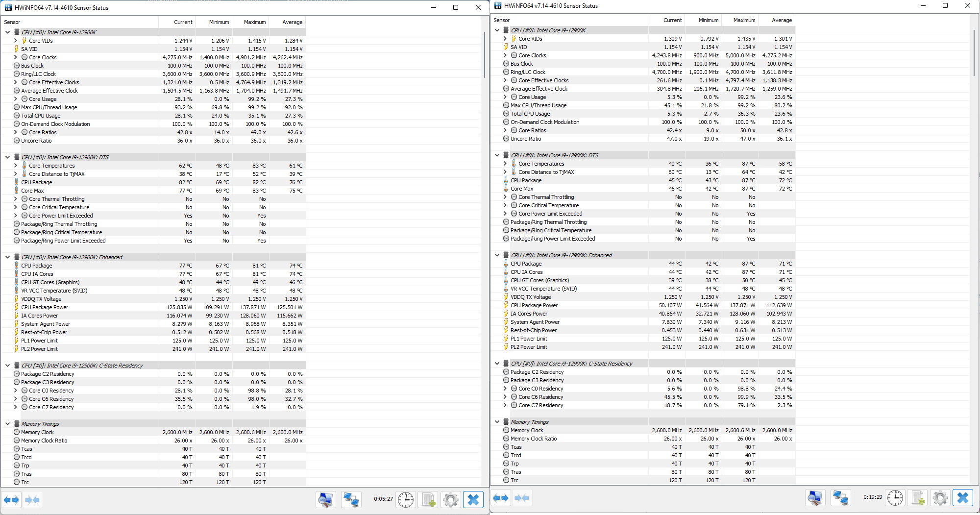Click expand-columns arrows icon in right window
Image resolution: width=980 pixels, height=515 pixels.
501,498
